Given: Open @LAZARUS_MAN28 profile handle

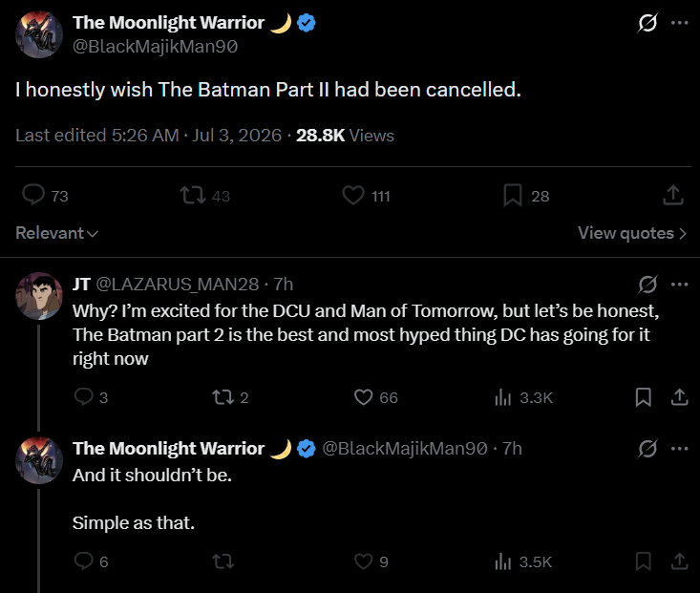Looking at the screenshot, I should [x=178, y=285].
